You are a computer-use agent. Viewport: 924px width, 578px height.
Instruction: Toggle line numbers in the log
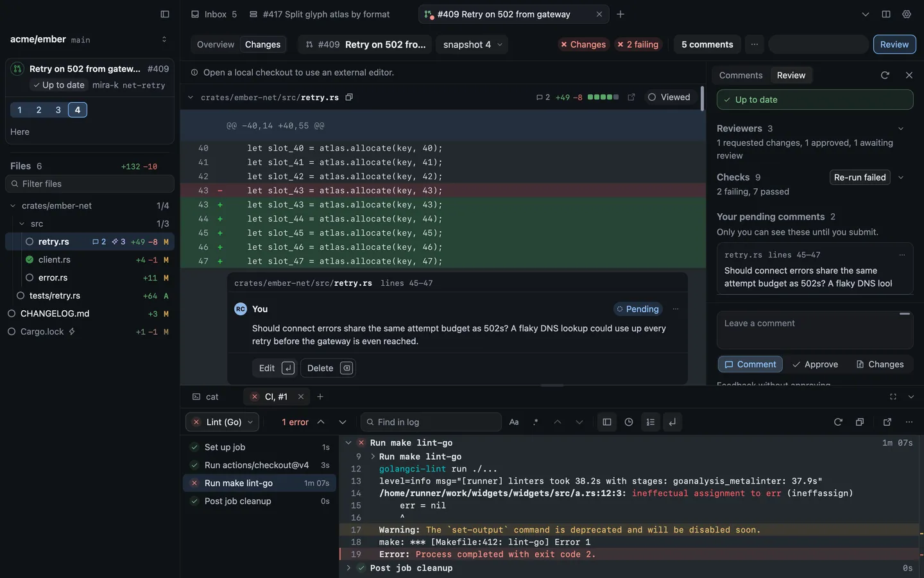[651, 422]
